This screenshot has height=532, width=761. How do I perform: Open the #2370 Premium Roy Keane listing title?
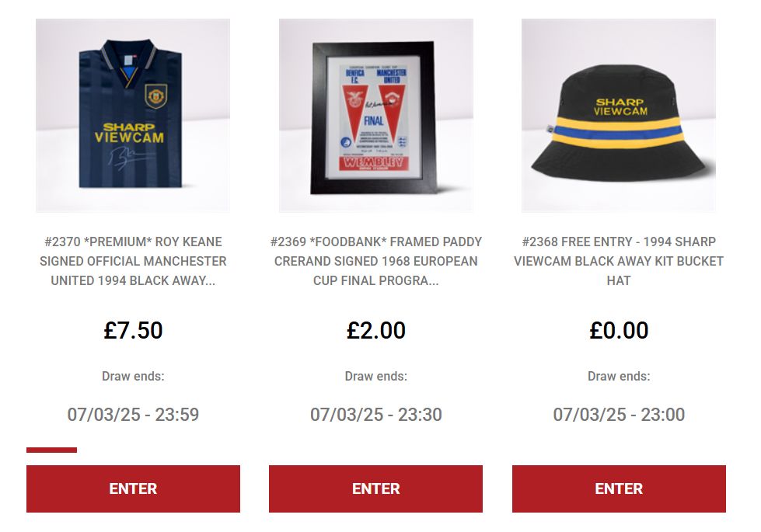tap(133, 261)
